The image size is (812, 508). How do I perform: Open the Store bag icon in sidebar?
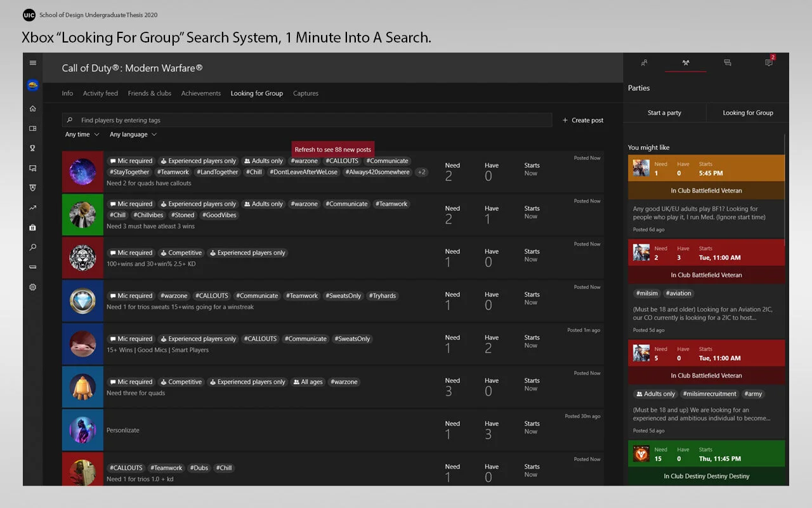coord(33,227)
